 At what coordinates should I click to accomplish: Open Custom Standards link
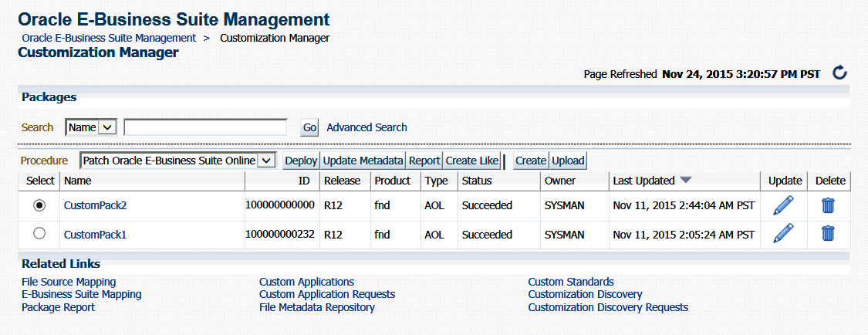click(571, 282)
